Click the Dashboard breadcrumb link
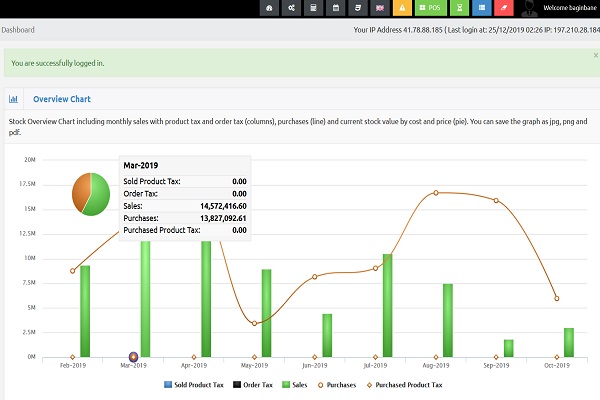The image size is (600, 400). click(18, 30)
